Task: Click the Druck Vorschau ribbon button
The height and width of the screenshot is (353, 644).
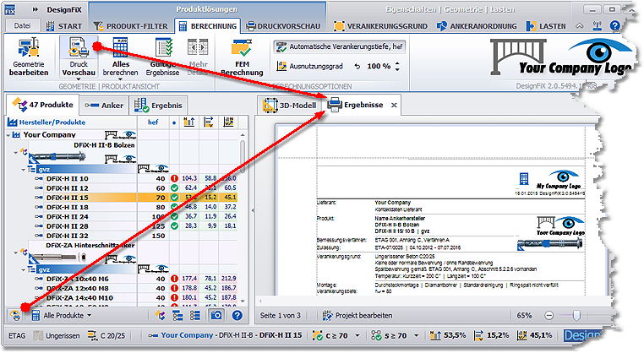Action: 79,57
